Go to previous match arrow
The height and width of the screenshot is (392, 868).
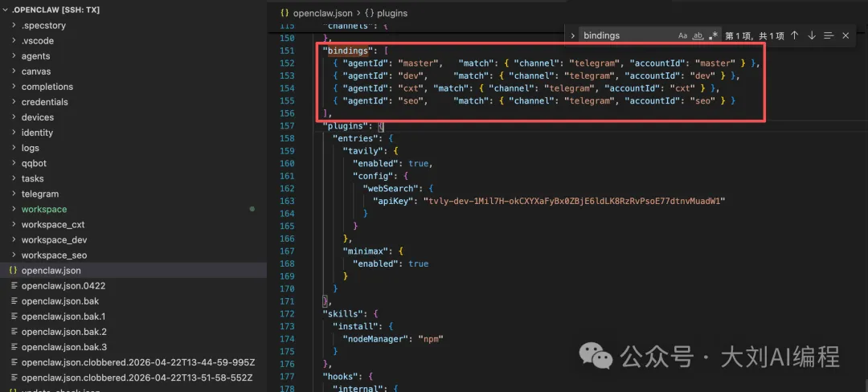point(794,35)
